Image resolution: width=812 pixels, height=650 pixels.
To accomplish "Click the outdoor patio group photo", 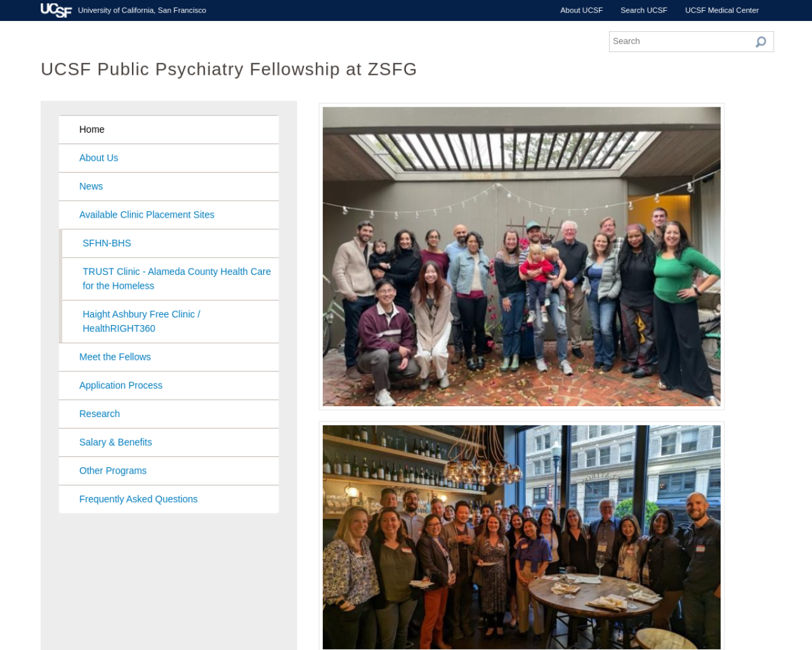I will click(521, 256).
